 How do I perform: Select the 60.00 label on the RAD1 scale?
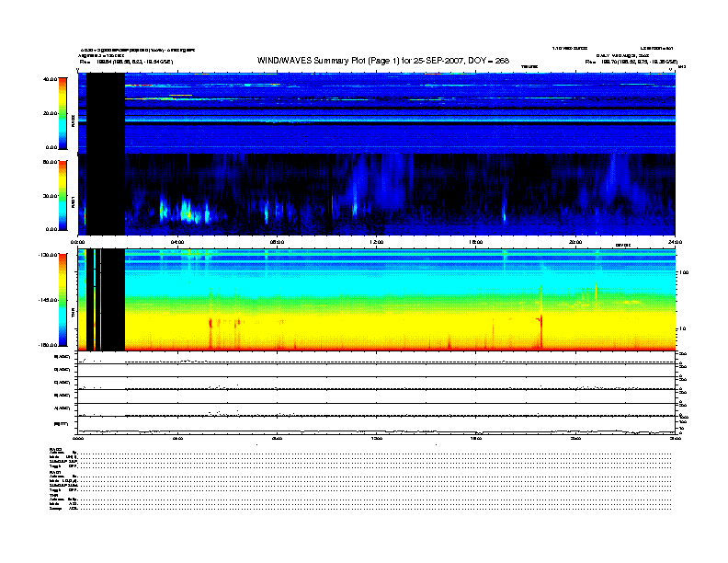pyautogui.click(x=51, y=162)
